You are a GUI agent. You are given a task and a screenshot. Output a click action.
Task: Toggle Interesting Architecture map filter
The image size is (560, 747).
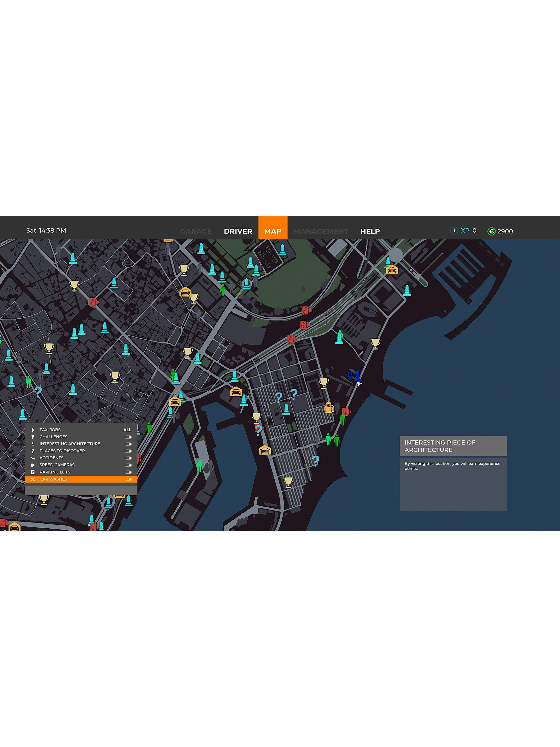pyautogui.click(x=128, y=444)
